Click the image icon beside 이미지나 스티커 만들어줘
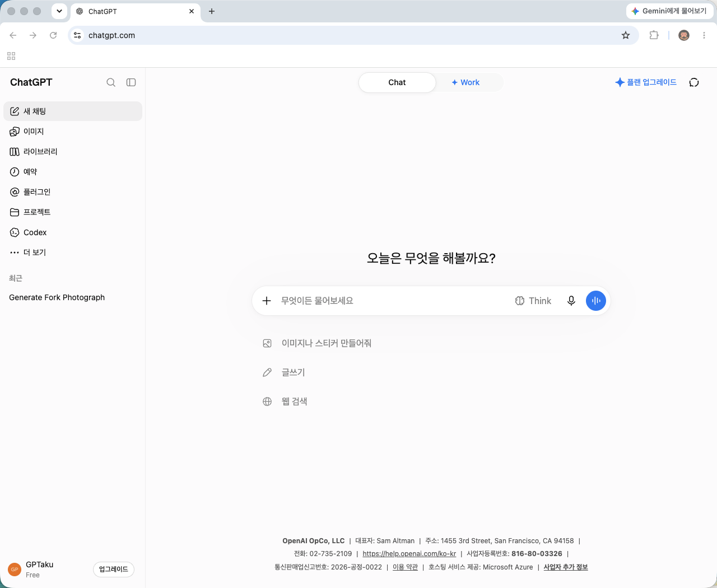This screenshot has height=588, width=717. (x=267, y=343)
